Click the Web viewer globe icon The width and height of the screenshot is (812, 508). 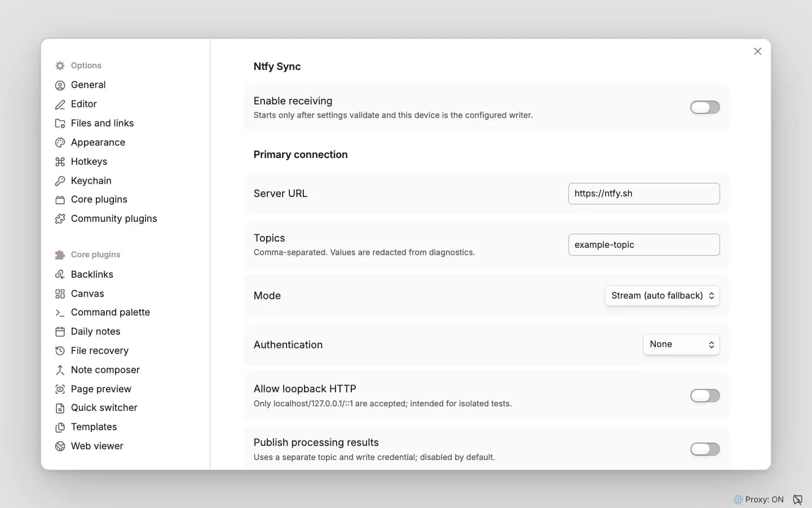click(60, 446)
